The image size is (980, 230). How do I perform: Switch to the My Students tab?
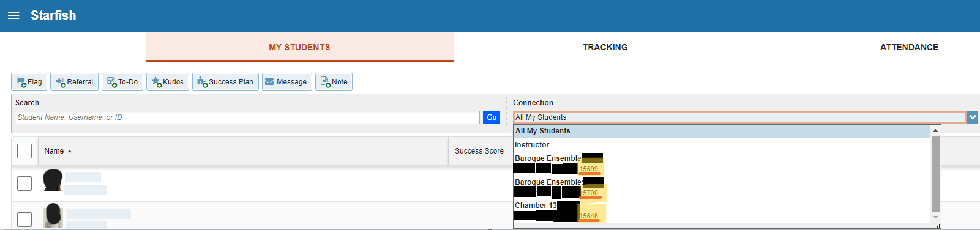(299, 47)
